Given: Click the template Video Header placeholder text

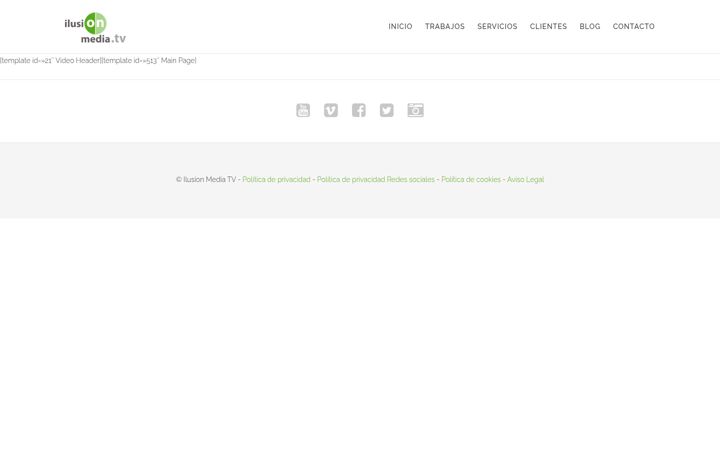Looking at the screenshot, I should tap(50, 61).
